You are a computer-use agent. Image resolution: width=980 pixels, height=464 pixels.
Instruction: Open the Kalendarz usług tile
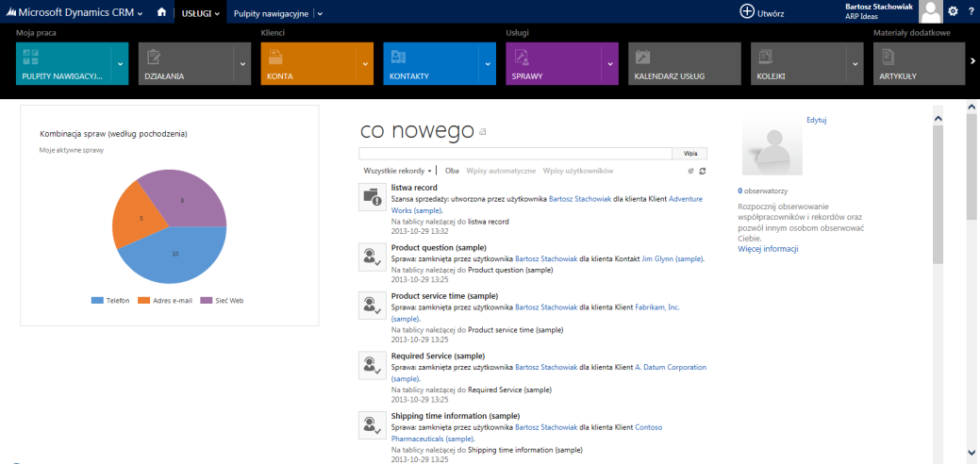click(685, 64)
